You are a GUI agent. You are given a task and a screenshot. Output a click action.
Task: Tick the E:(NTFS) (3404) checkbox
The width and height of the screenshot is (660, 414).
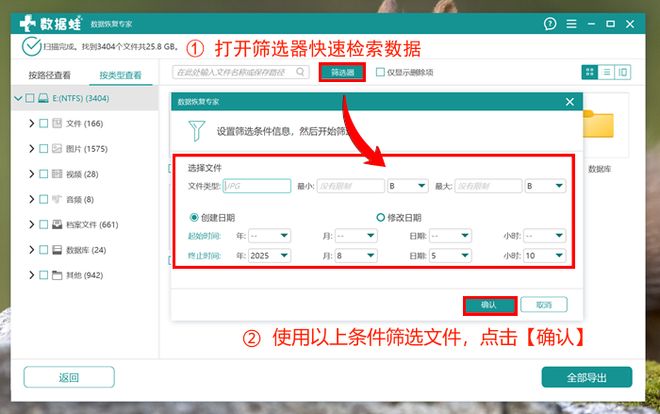click(29, 98)
